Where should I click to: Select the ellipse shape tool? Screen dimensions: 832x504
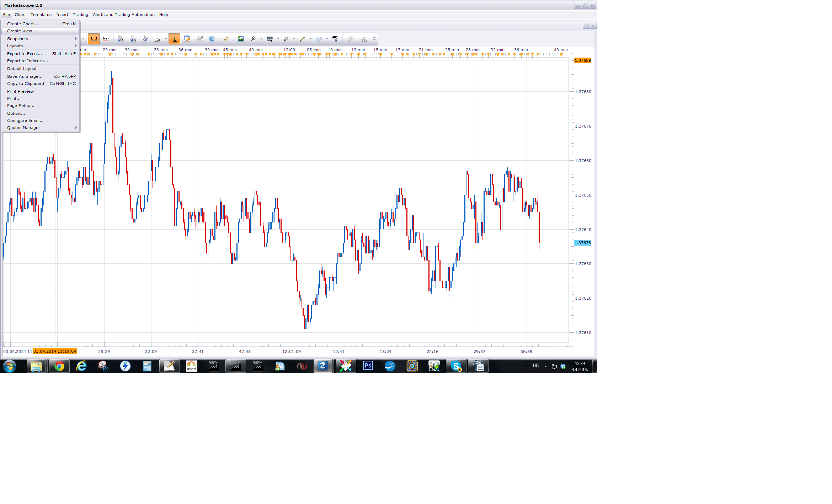click(319, 39)
